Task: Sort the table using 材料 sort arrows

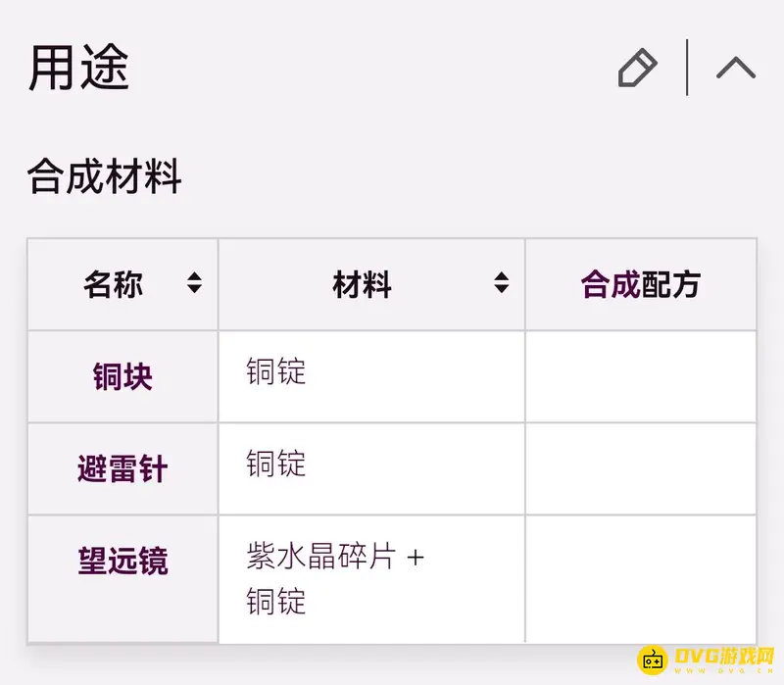Action: click(x=501, y=284)
